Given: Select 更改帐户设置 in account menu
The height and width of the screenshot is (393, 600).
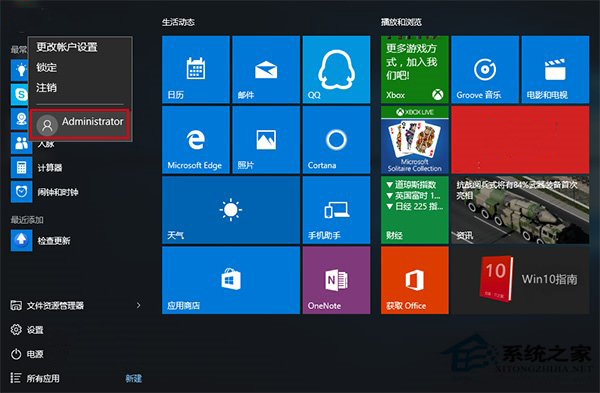Looking at the screenshot, I should 67,47.
